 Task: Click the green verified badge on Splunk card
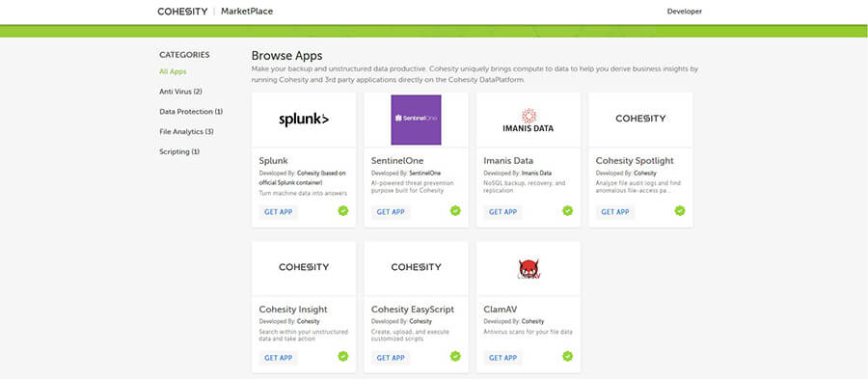[343, 211]
